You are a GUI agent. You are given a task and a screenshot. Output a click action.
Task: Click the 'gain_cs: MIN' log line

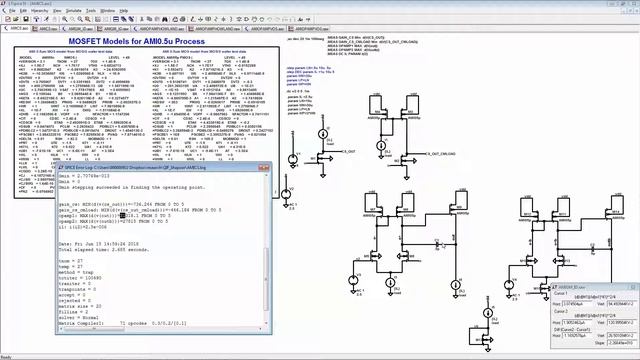[x=121, y=204]
